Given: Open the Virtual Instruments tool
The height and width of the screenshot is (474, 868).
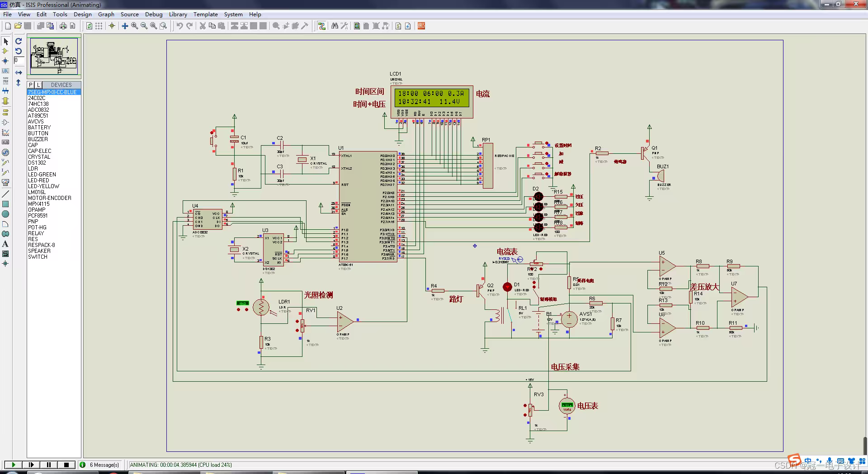Looking at the screenshot, I should click(5, 183).
